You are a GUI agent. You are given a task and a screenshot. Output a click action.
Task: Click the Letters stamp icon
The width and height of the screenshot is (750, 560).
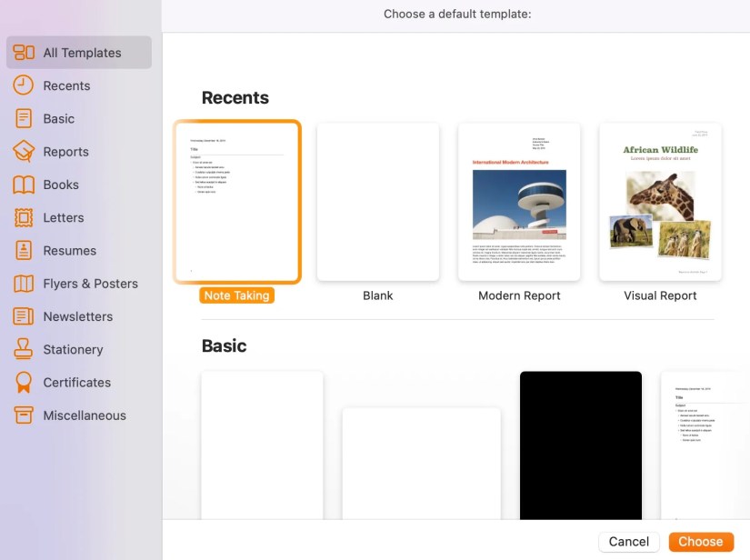[x=24, y=217]
